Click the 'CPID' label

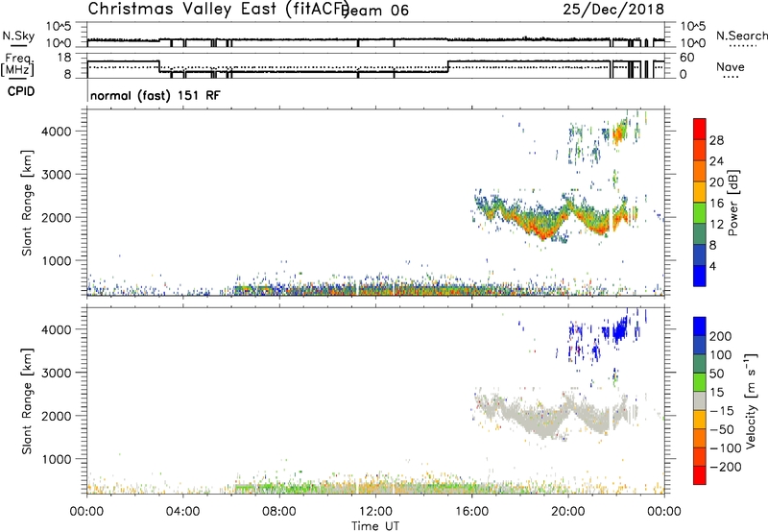click(21, 91)
